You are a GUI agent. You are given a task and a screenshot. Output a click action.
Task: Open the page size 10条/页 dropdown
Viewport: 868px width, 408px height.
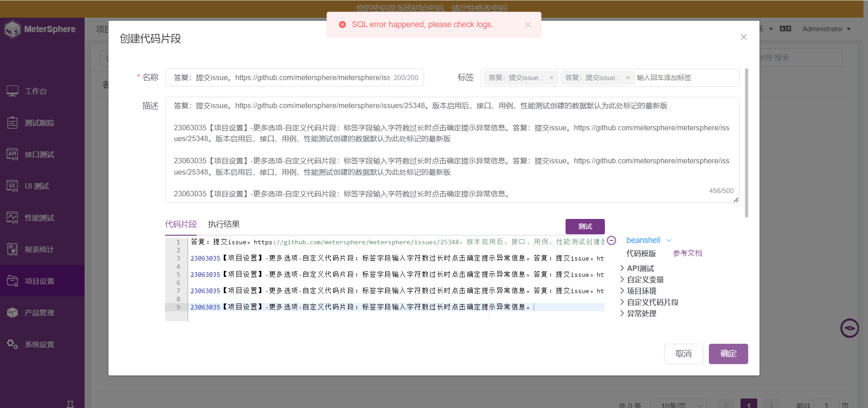click(678, 405)
